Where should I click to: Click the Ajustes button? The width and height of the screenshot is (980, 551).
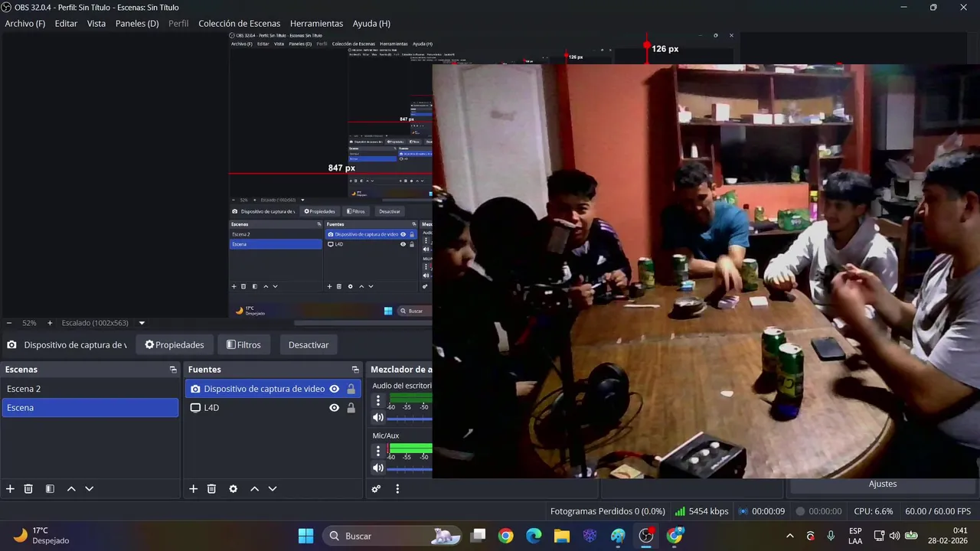[883, 484]
